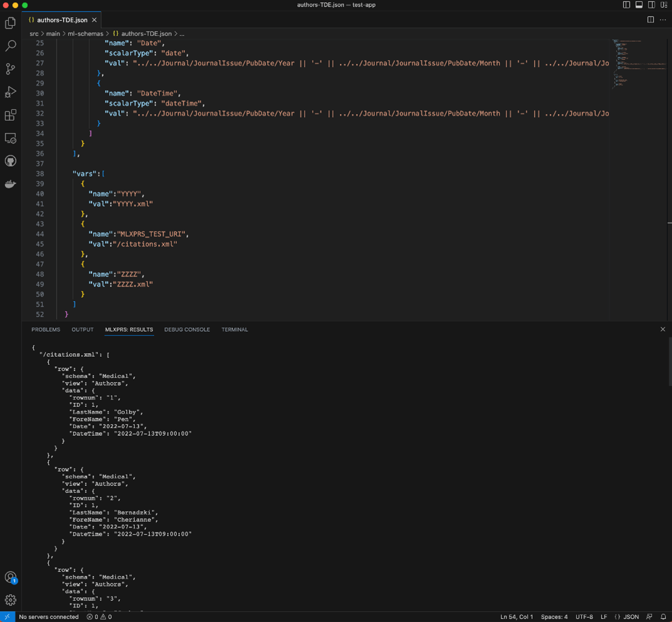Click the Ln 54, Col 1 indicator
This screenshot has height=622, width=672.
pyautogui.click(x=517, y=617)
